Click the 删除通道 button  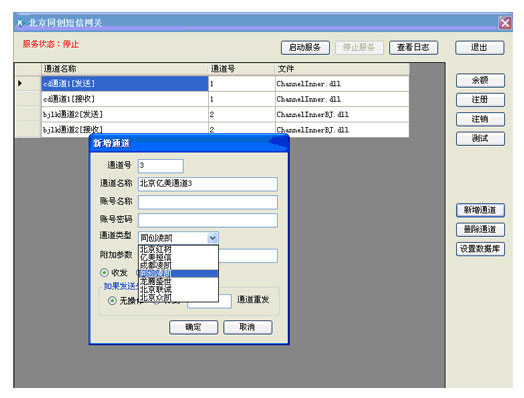[x=480, y=230]
